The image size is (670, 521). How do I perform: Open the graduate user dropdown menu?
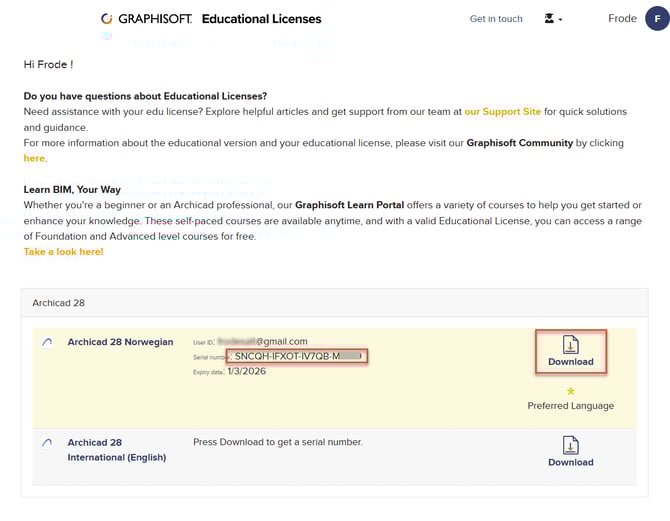(553, 19)
